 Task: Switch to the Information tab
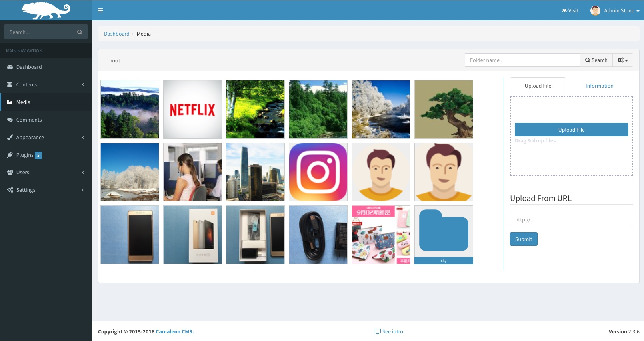pyautogui.click(x=599, y=86)
